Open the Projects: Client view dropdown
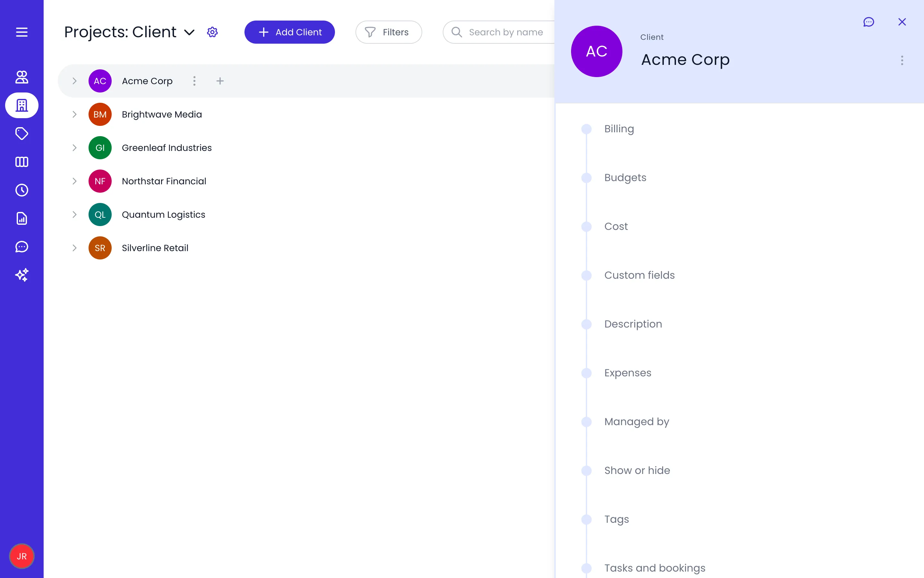The image size is (924, 578). pyautogui.click(x=189, y=32)
